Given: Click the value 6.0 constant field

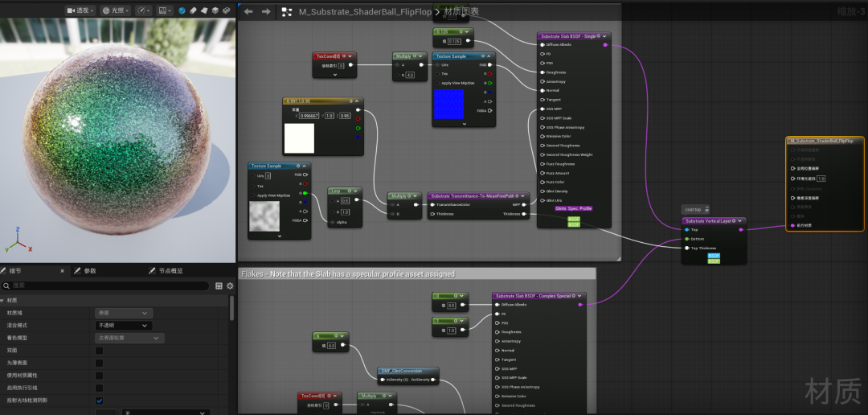Looking at the screenshot, I should point(332,346).
